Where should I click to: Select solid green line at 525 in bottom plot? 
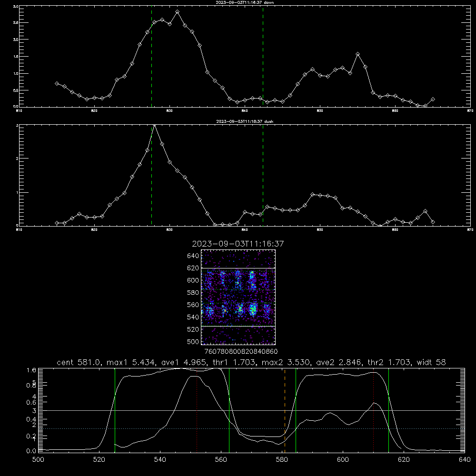[115, 410]
